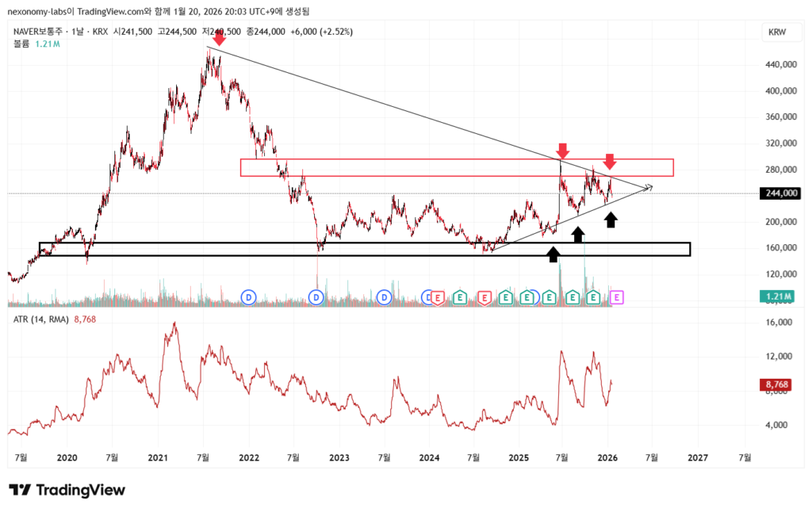Click the ATR (14, RMA) indicator legend
The height and width of the screenshot is (512, 812).
39,319
